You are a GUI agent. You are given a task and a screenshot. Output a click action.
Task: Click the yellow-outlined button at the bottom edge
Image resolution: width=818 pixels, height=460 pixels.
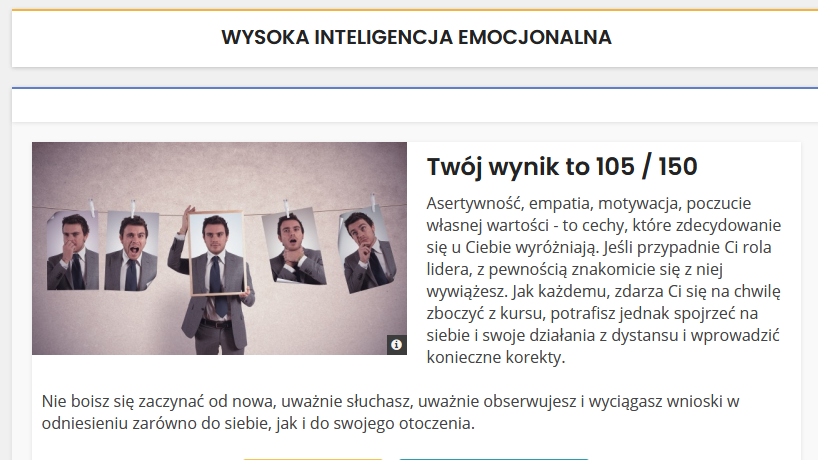(312, 457)
